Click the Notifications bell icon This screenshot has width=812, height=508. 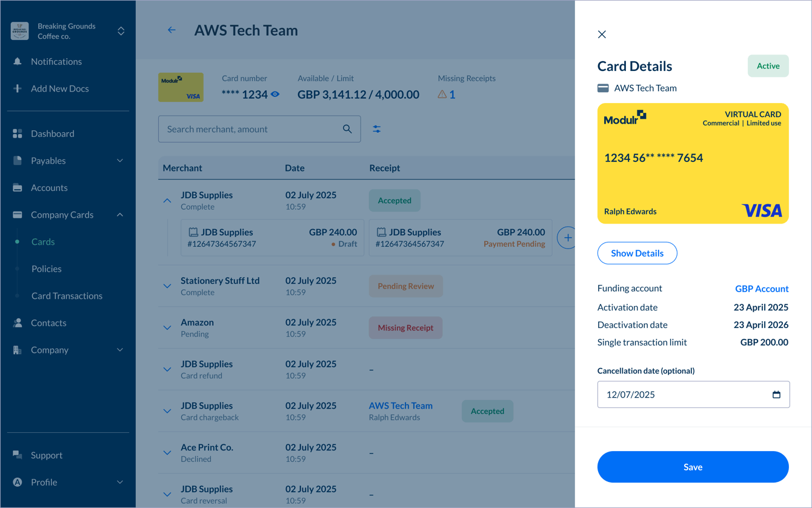point(18,61)
